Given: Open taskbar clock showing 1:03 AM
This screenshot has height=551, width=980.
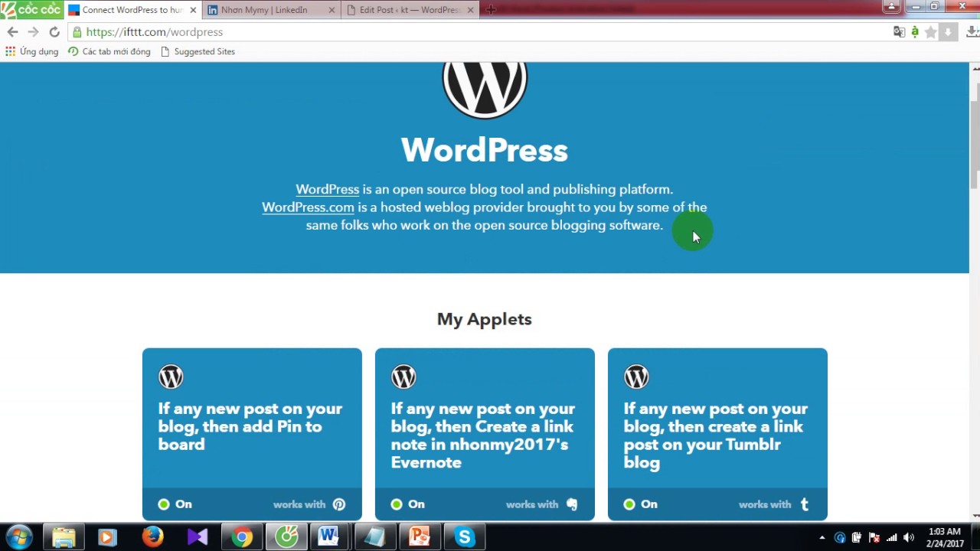Looking at the screenshot, I should (x=944, y=537).
